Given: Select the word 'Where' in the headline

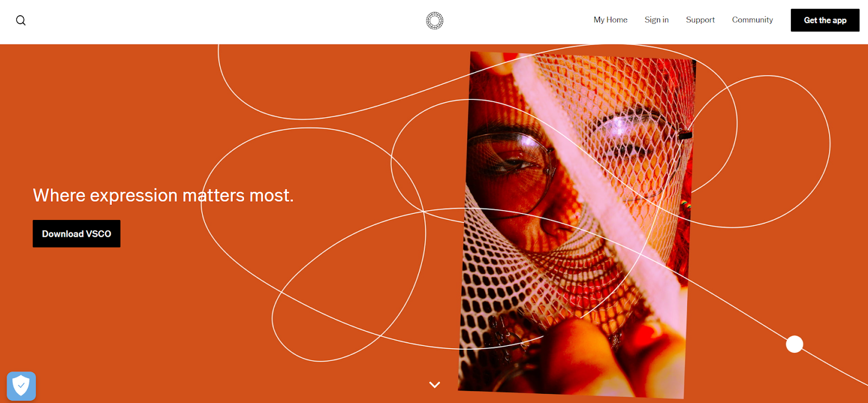Looking at the screenshot, I should pyautogui.click(x=59, y=196).
